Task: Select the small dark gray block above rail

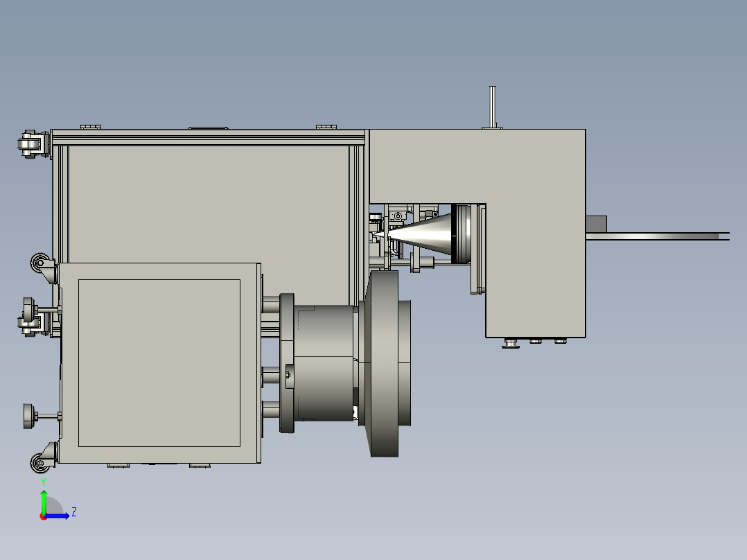Action: pos(596,224)
